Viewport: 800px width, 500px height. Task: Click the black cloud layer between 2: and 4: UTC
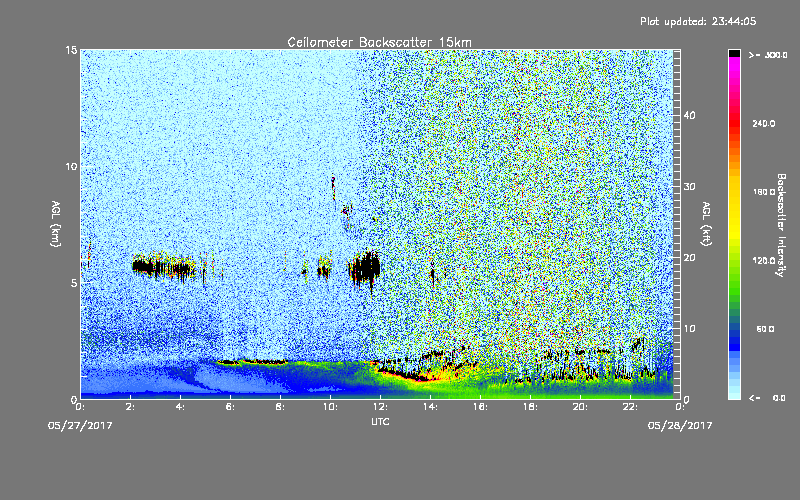point(163,266)
